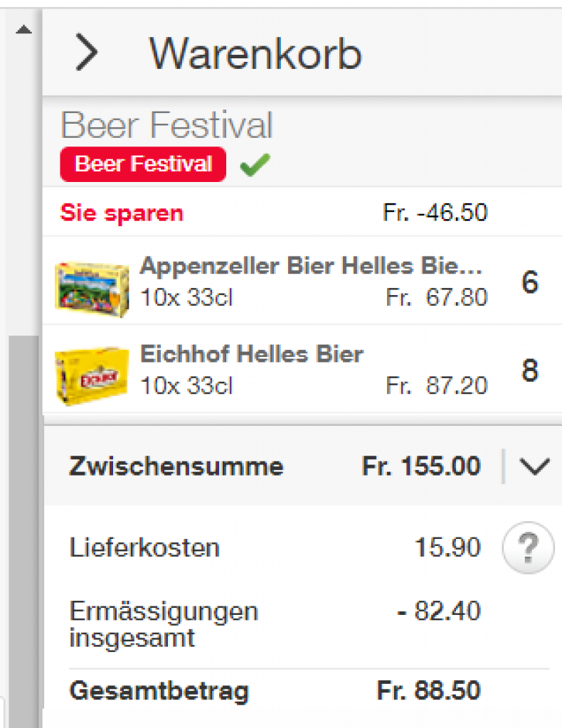Click the Gesamtbetrag total amount Fr. 88.50

click(428, 690)
